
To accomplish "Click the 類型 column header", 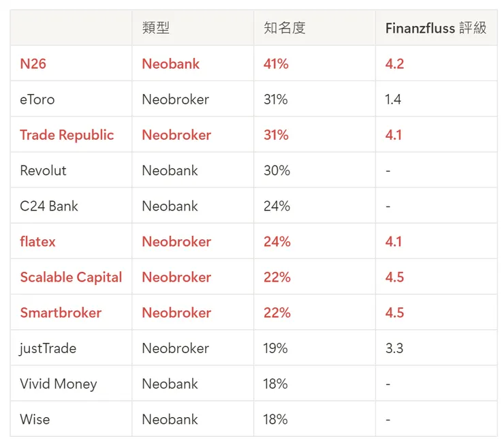I will point(155,28).
